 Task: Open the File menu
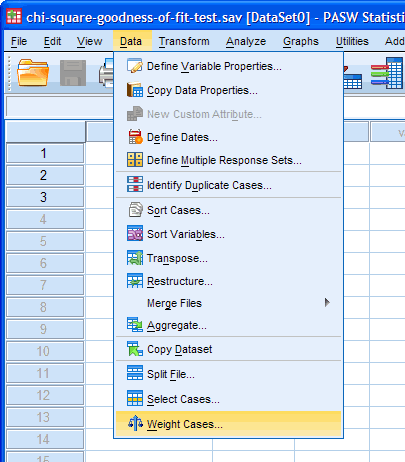[19, 41]
